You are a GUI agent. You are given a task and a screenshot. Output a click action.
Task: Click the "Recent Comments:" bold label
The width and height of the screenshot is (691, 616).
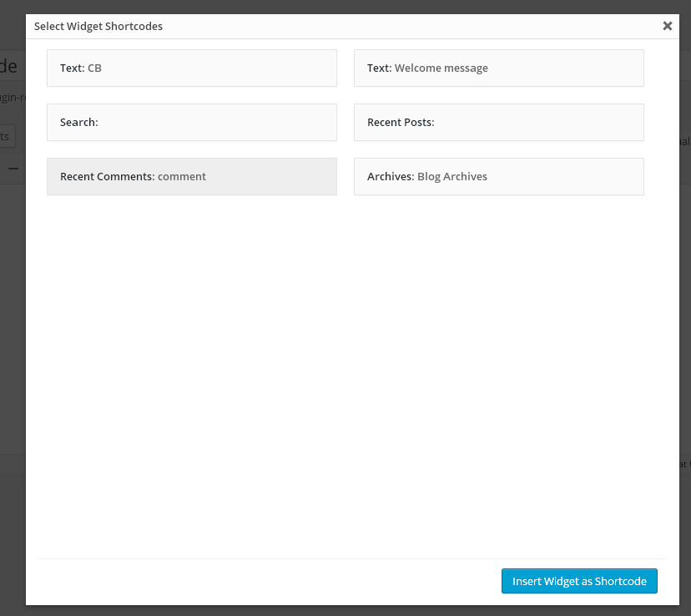[107, 177]
